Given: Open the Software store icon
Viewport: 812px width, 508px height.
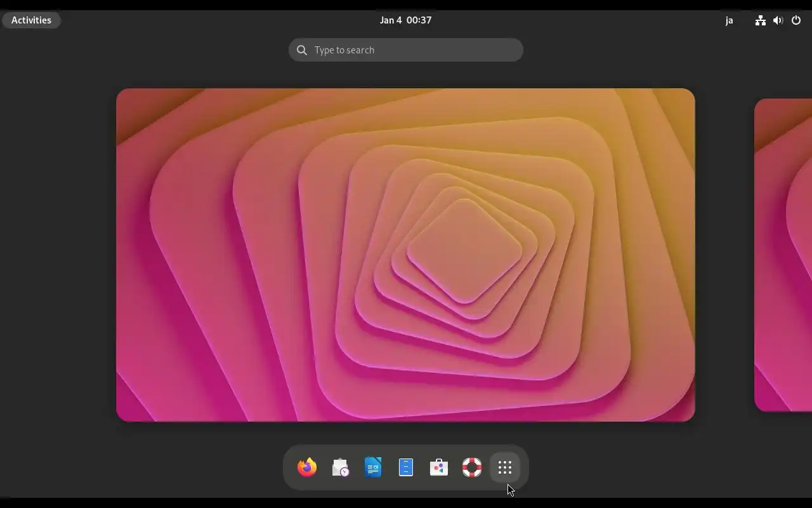Looking at the screenshot, I should pyautogui.click(x=439, y=467).
